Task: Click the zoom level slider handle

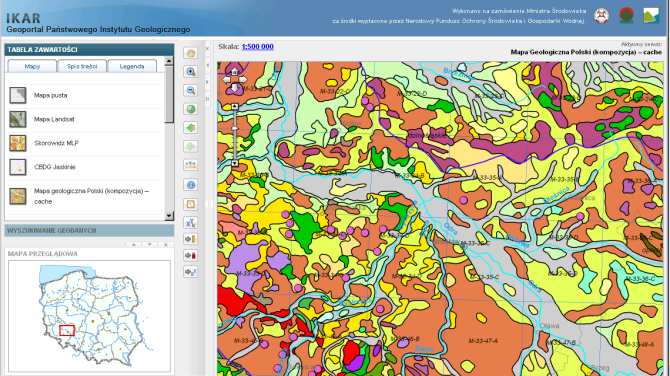Action: tap(235, 128)
